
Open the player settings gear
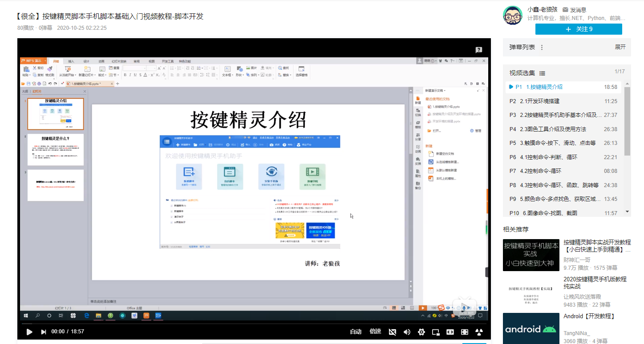pyautogui.click(x=421, y=332)
